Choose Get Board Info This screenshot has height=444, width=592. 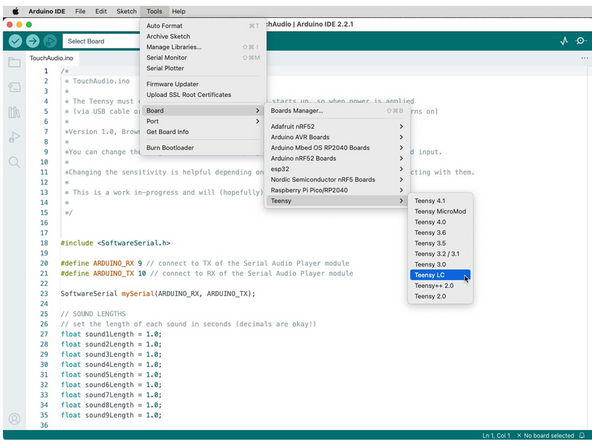(203, 132)
